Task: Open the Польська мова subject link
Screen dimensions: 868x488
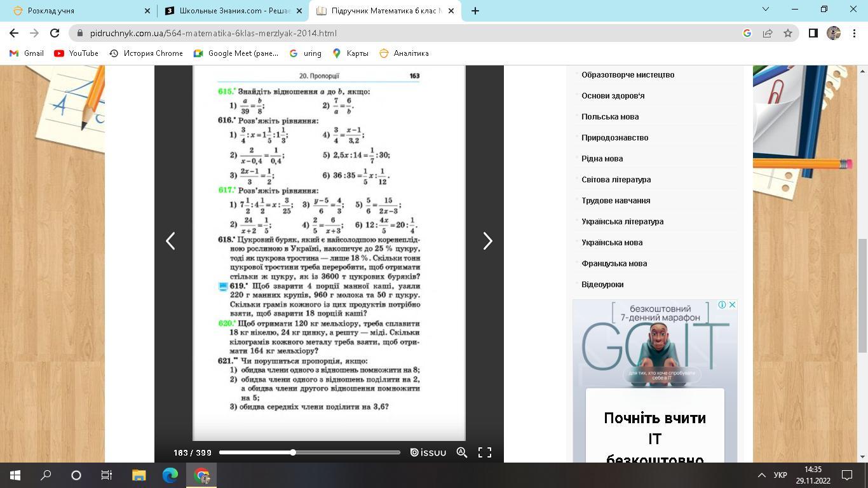Action: 610,117
